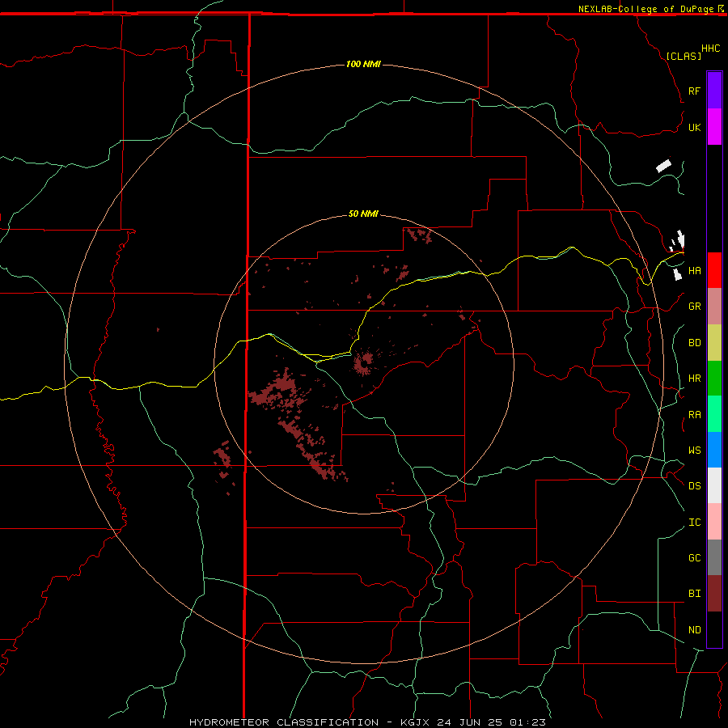Click the '24 JUN 25' date text

pyautogui.click(x=469, y=722)
